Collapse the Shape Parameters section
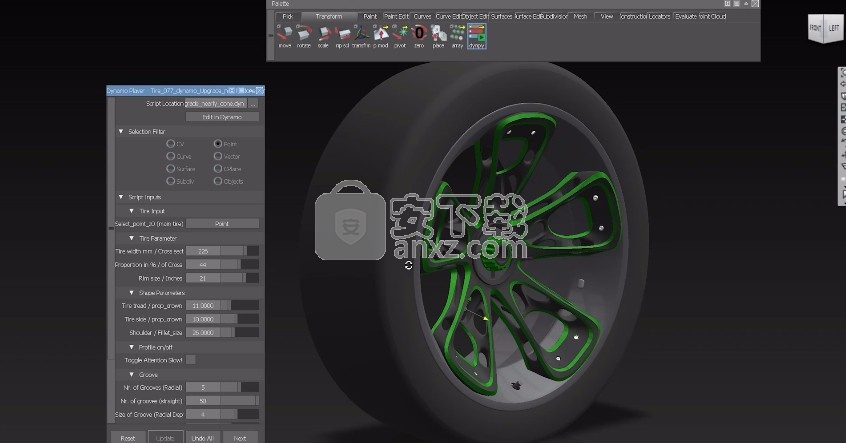This screenshot has height=443, width=846. [x=132, y=292]
